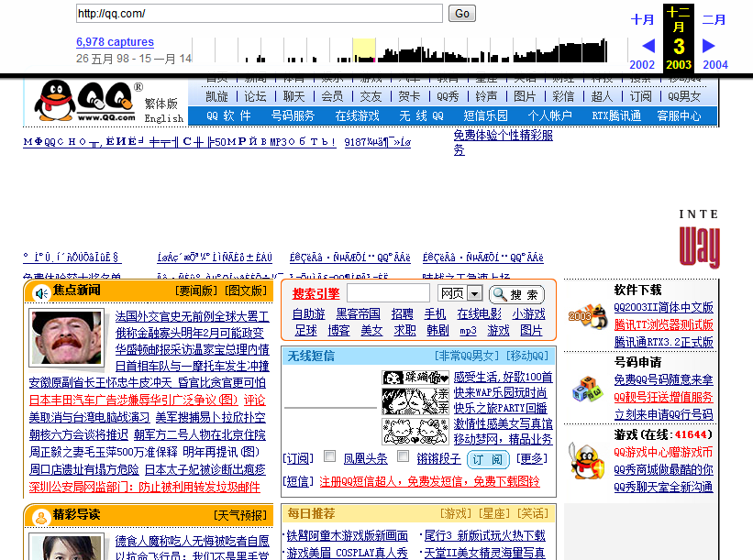Viewport: 753px width, 560px height.
Task: Open the 更多 link beside subscribe
Action: click(x=532, y=459)
